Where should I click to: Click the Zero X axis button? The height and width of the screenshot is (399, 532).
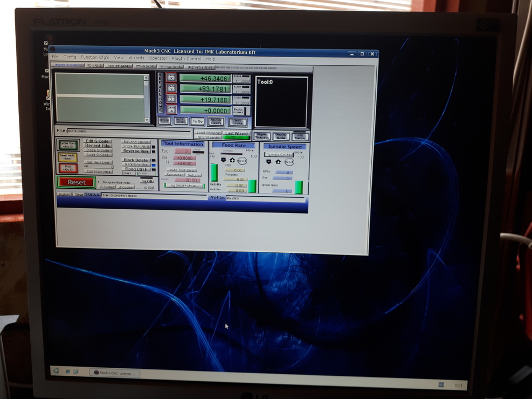(171, 78)
